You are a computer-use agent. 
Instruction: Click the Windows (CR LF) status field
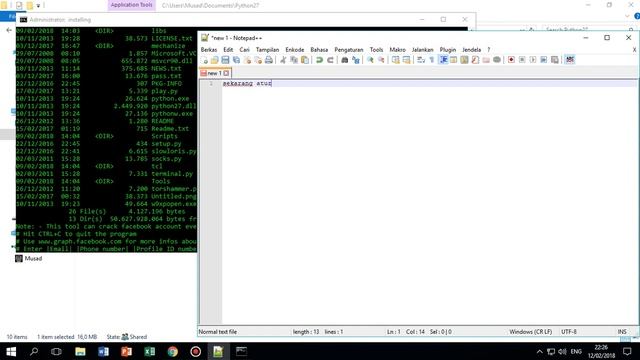tap(530, 332)
